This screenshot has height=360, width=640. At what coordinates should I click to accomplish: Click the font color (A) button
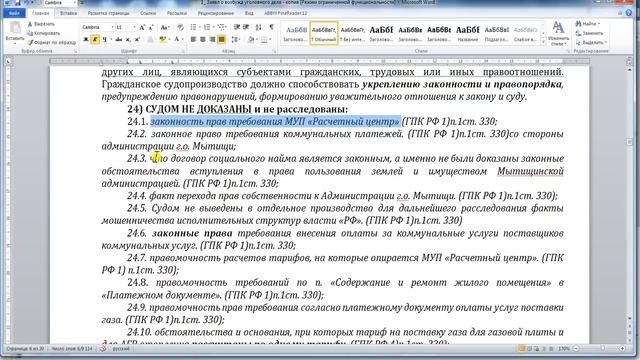point(176,40)
